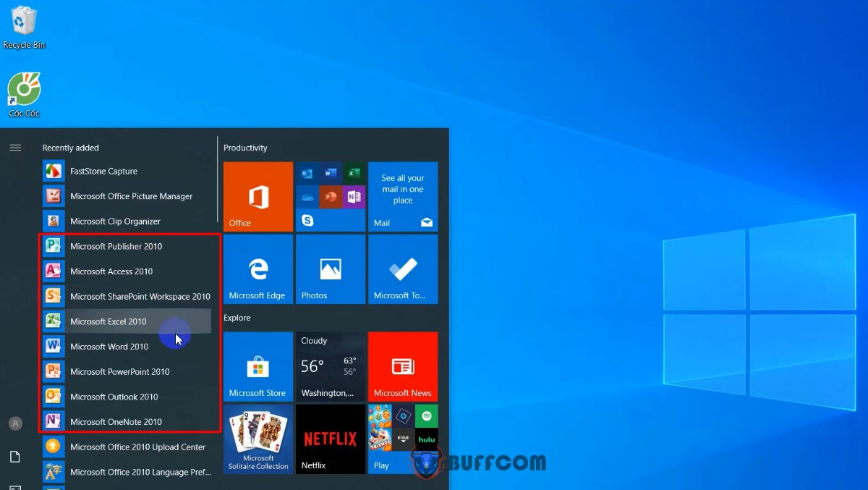Click the Microsoft Outlook 2010 icon
Image resolution: width=868 pixels, height=490 pixels.
pyautogui.click(x=54, y=397)
